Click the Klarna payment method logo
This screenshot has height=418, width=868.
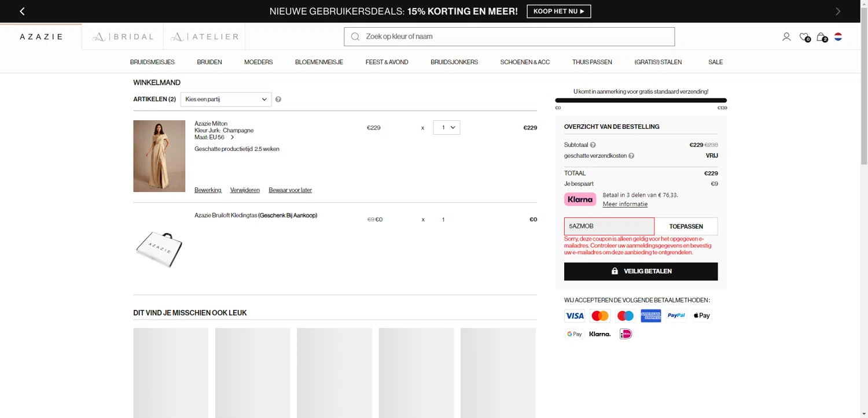[600, 334]
